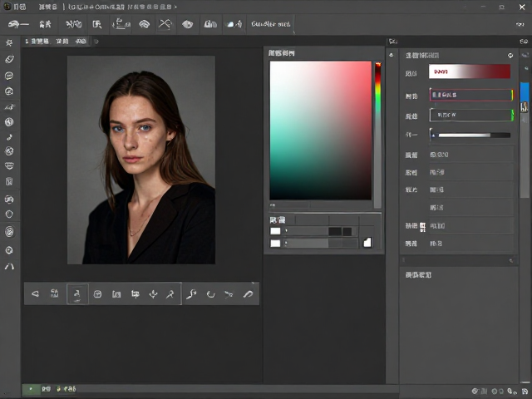532x399 pixels.
Task: Click the green button starting the status bar
Action: point(31,389)
